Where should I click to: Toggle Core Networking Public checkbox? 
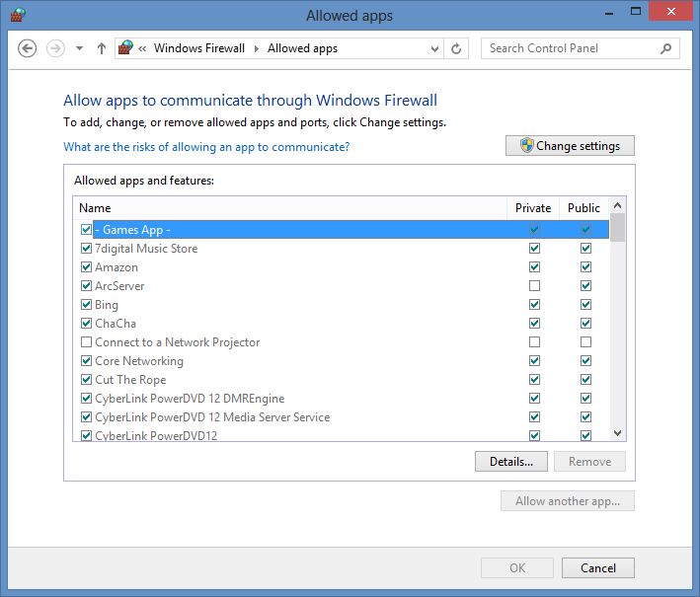(585, 360)
